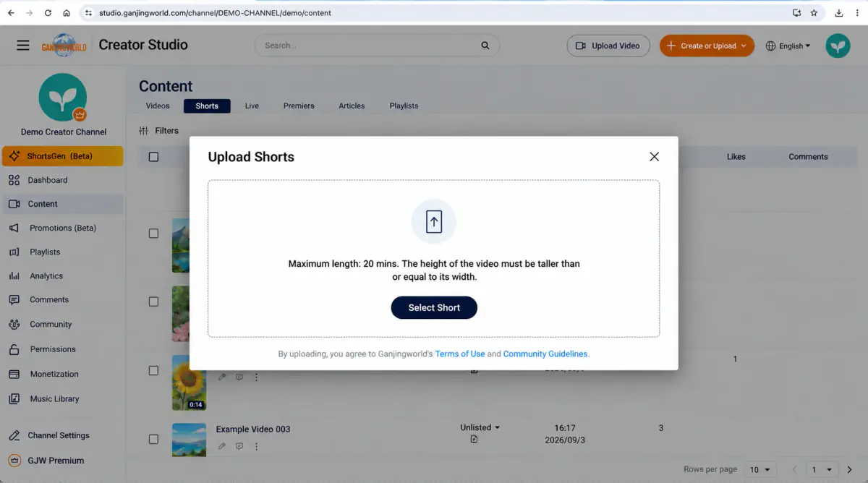Open Monetization in the sidebar
The width and height of the screenshot is (868, 483).
(x=62, y=374)
